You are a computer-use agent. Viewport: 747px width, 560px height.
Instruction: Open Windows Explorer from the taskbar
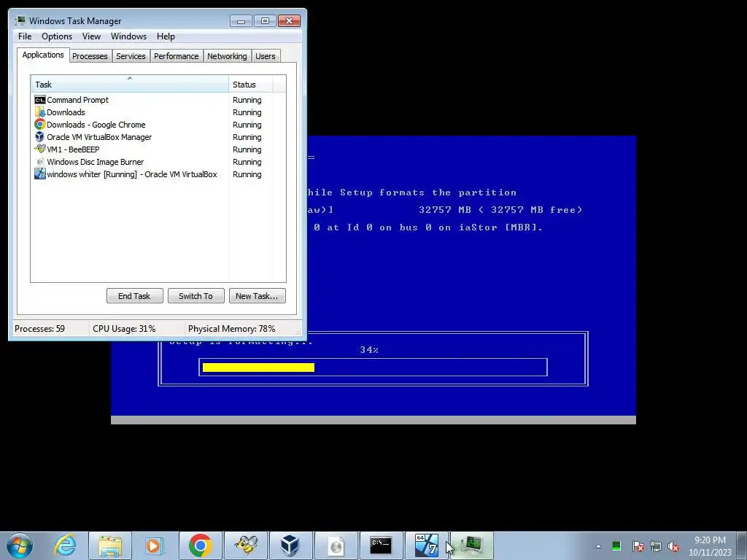click(110, 545)
